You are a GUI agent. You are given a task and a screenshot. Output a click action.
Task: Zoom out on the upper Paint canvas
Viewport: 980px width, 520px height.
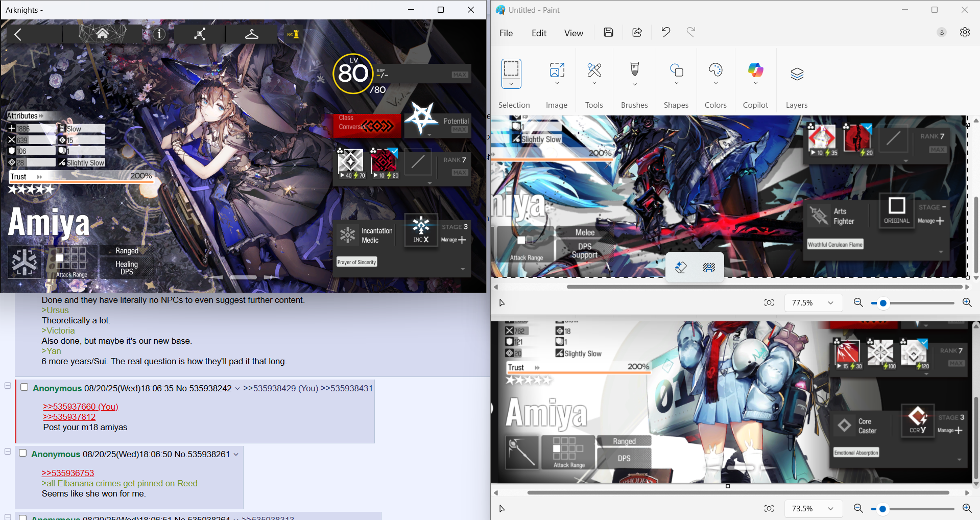pos(858,303)
